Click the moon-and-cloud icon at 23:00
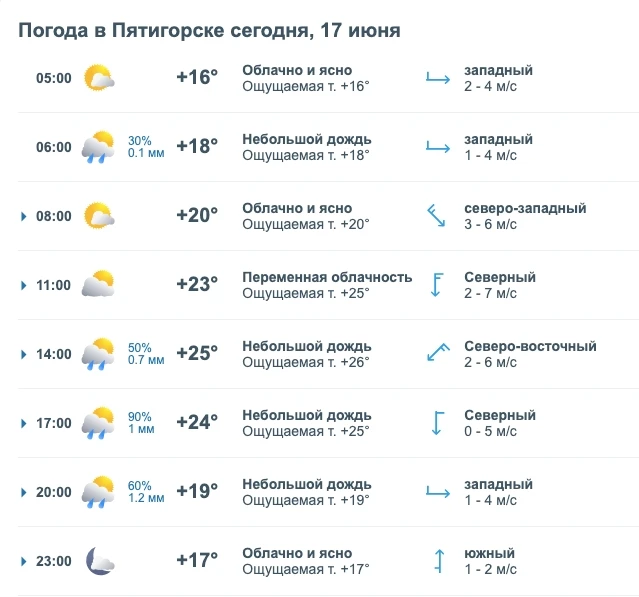Viewport: 639px width, 597px height. tap(100, 561)
